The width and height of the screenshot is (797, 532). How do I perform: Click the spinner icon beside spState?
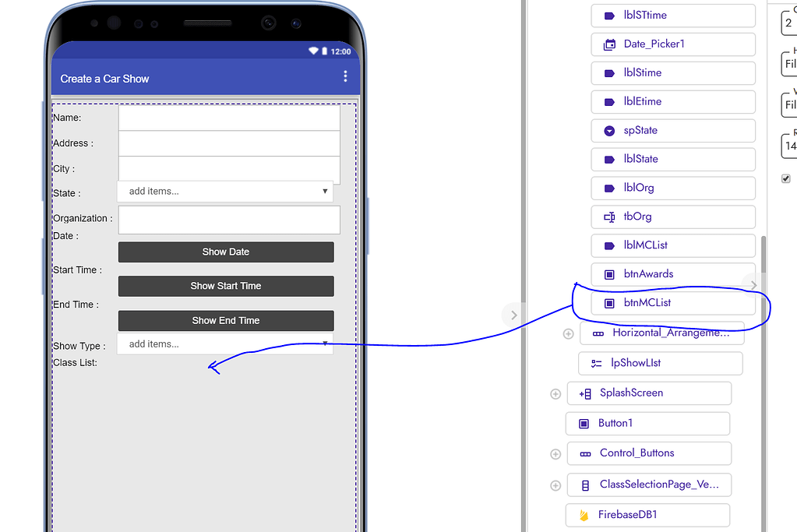[609, 131]
